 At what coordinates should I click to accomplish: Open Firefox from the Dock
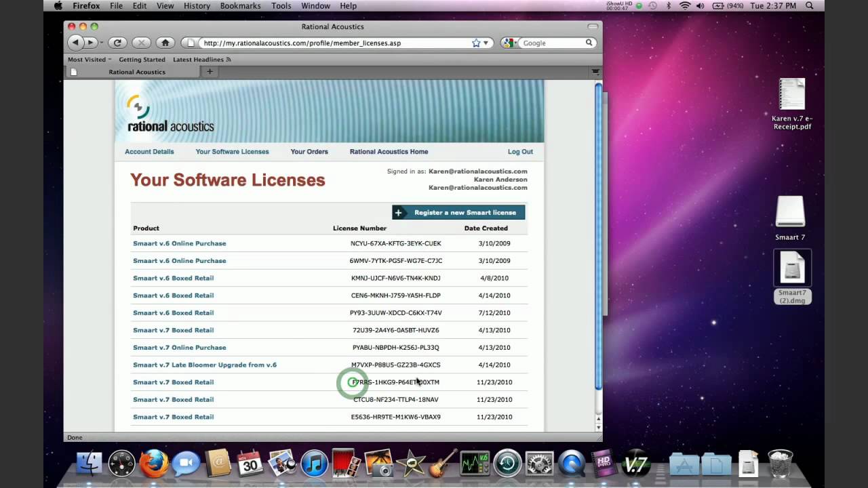click(x=154, y=464)
